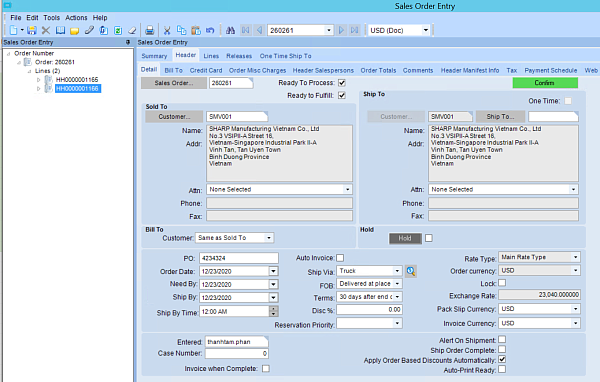Open the Actions menu
This screenshot has height=382, width=600.
pos(76,18)
